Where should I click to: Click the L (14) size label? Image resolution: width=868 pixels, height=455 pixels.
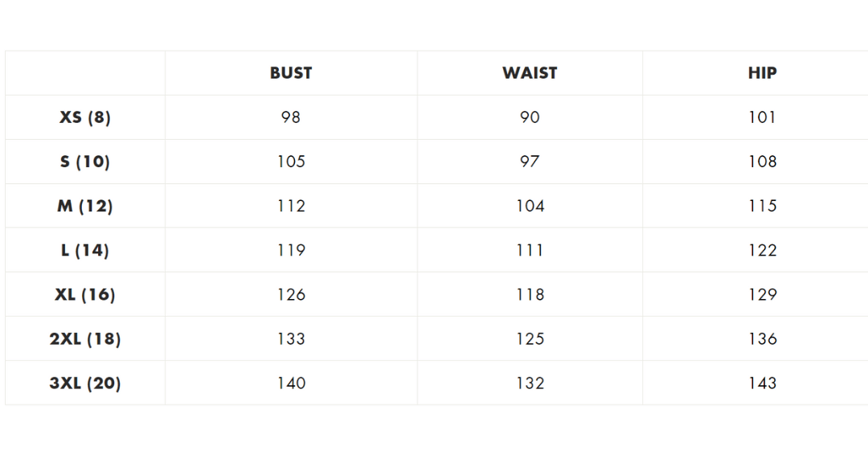pos(85,250)
